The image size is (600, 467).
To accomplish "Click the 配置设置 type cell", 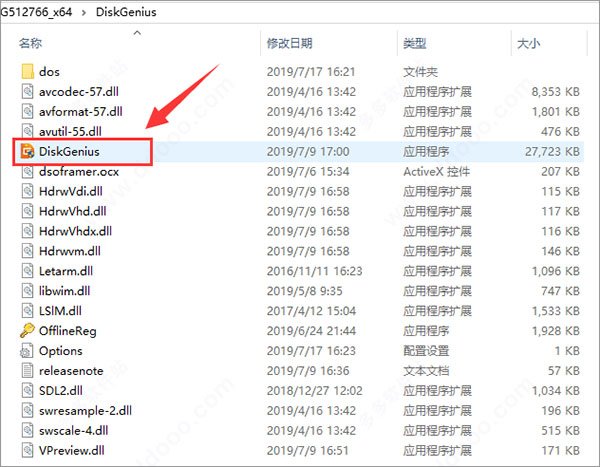I will click(426, 351).
